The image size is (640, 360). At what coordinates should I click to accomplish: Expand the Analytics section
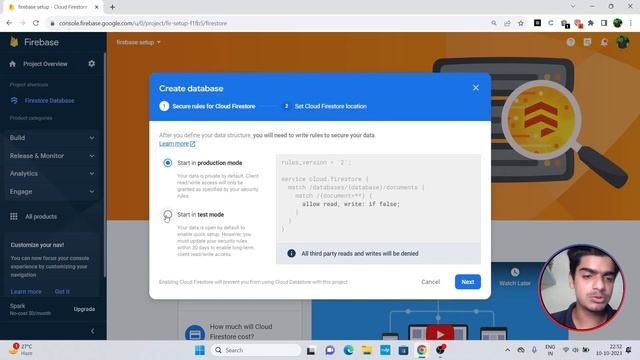click(x=52, y=173)
